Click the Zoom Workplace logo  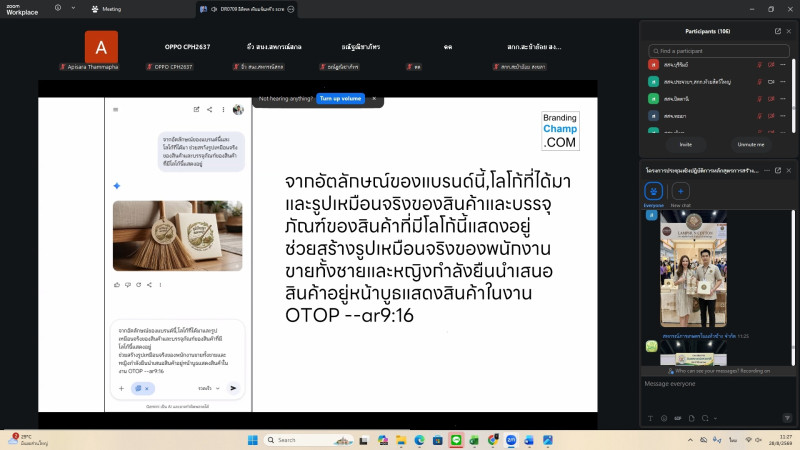[22, 10]
